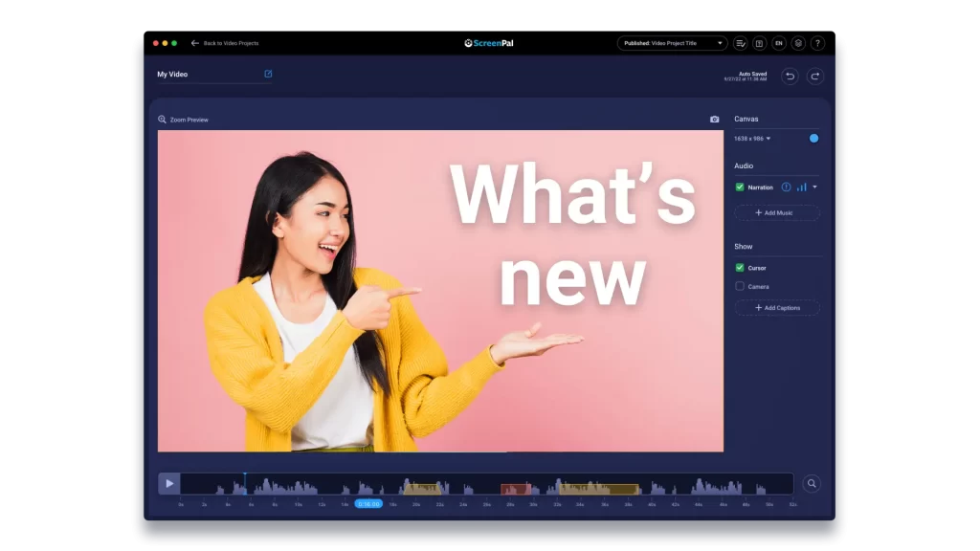Viewport: 980px width, 551px height.
Task: Enable the Camera checkbox
Action: click(740, 286)
